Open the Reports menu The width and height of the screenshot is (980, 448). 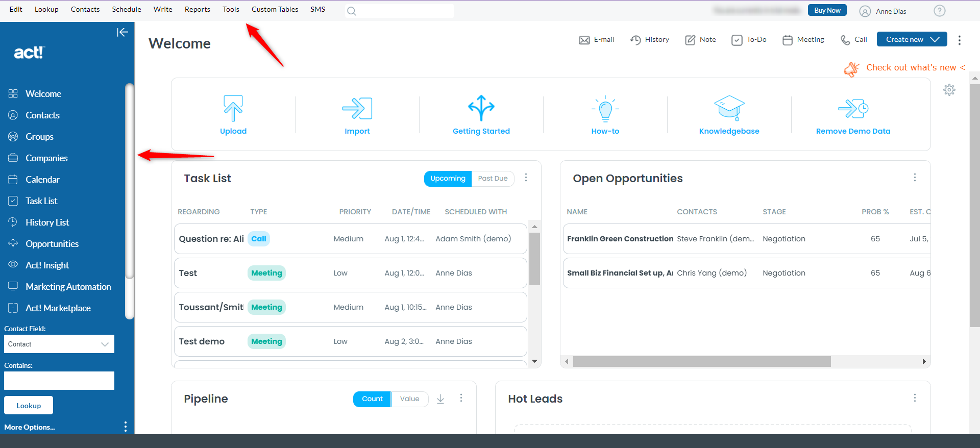[x=197, y=9]
